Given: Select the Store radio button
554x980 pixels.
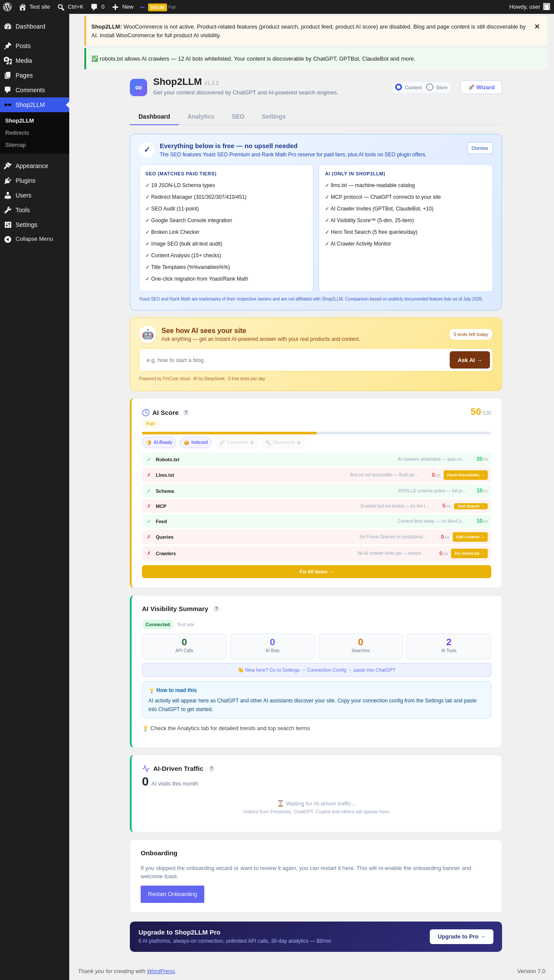Looking at the screenshot, I should [x=430, y=87].
